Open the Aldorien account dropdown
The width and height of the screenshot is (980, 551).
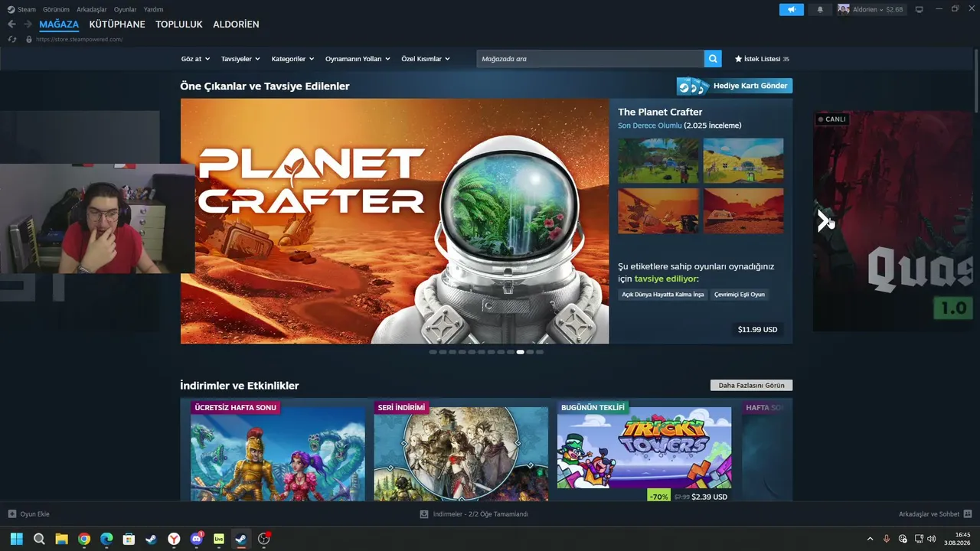(x=871, y=9)
